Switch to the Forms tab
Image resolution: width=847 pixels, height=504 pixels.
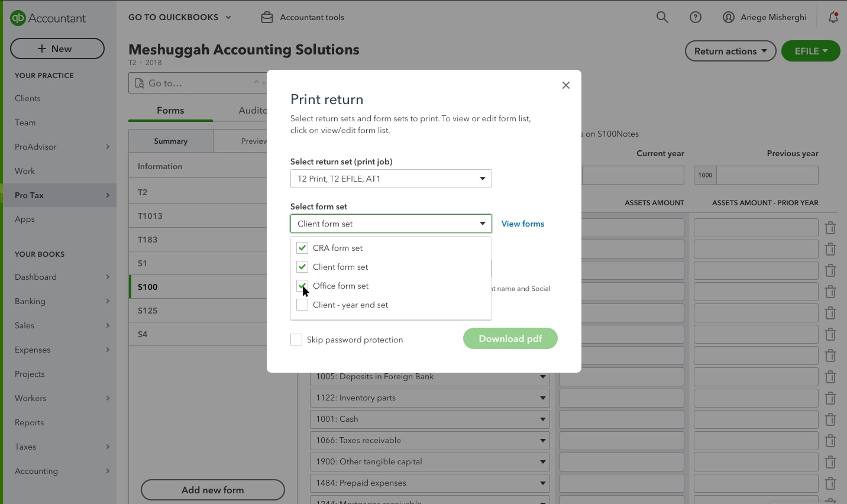pyautogui.click(x=170, y=111)
